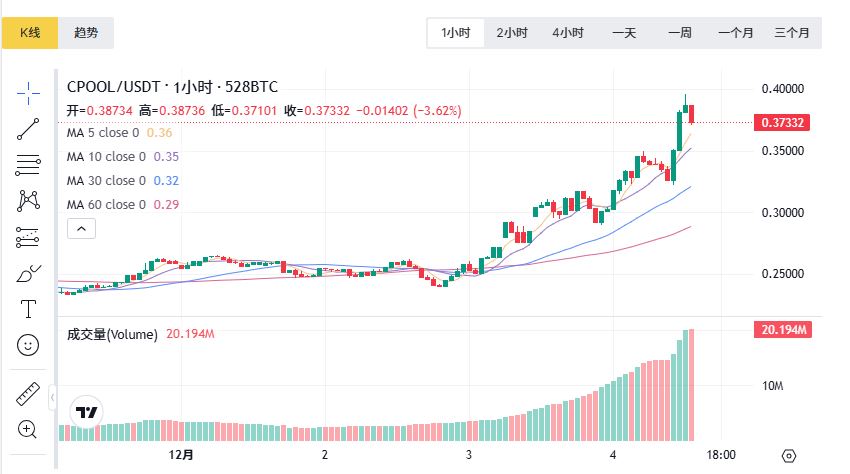
Task: Select the text annotation tool
Action: pyautogui.click(x=28, y=309)
